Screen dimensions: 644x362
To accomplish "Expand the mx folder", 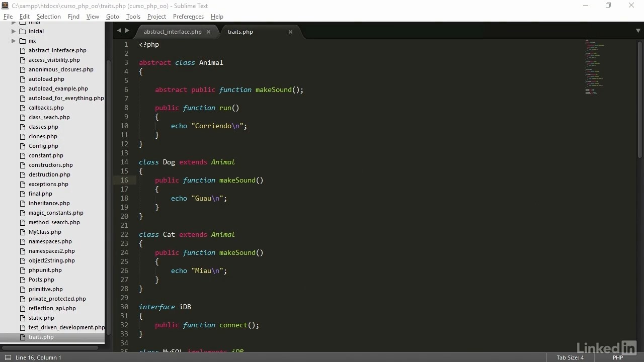I will pos(14,41).
